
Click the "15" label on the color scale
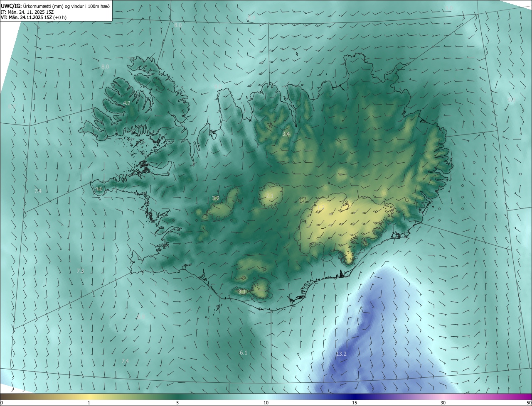[x=355, y=403]
